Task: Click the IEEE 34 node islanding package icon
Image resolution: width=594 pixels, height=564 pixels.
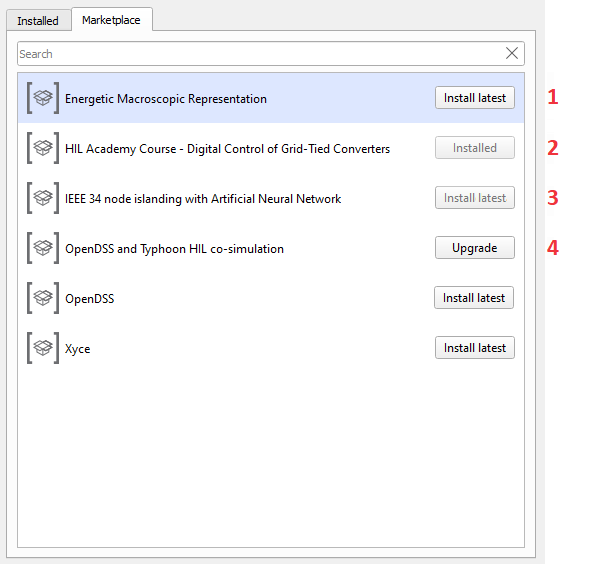Action: (x=43, y=198)
